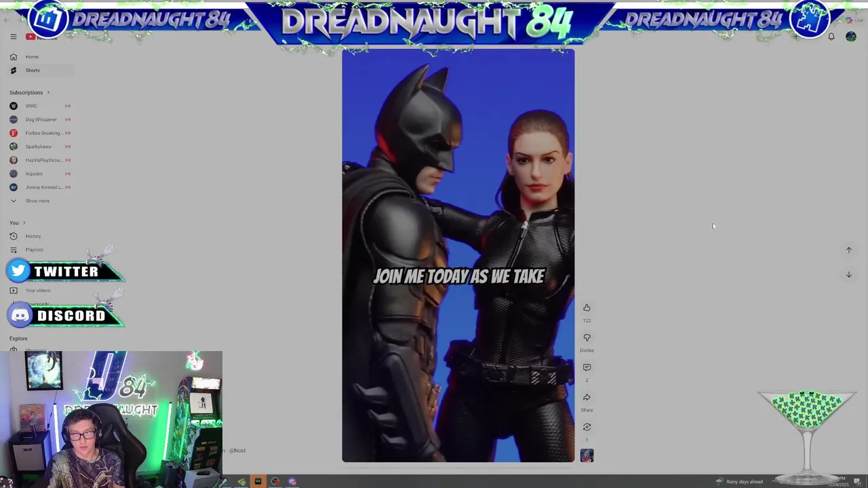Click the Forbes red avatar icon

coord(14,133)
